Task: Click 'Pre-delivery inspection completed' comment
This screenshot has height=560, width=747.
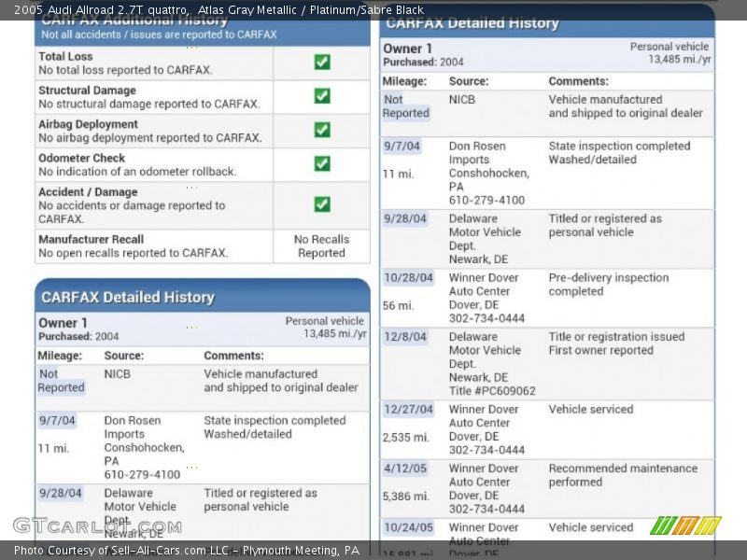Action: tap(609, 285)
